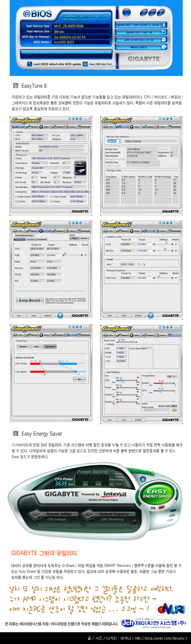191x644 pixels.
Task: Select Easy mode in Tuner window
Action: pyautogui.click(x=74, y=238)
